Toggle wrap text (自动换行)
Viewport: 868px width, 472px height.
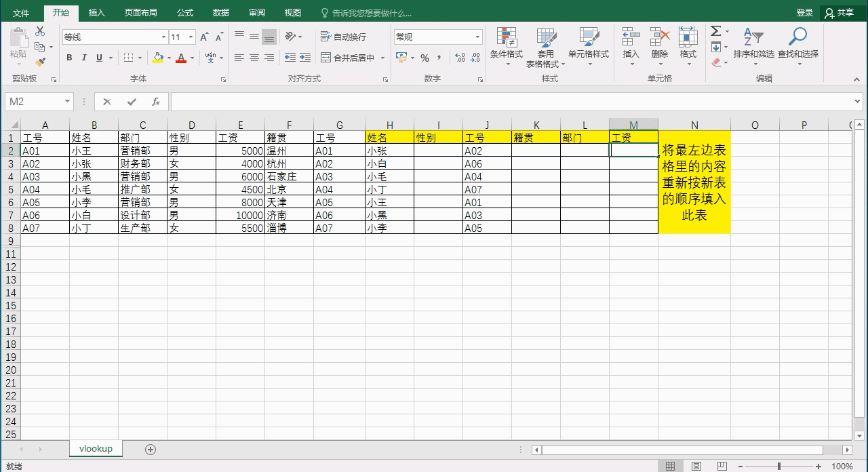[343, 37]
